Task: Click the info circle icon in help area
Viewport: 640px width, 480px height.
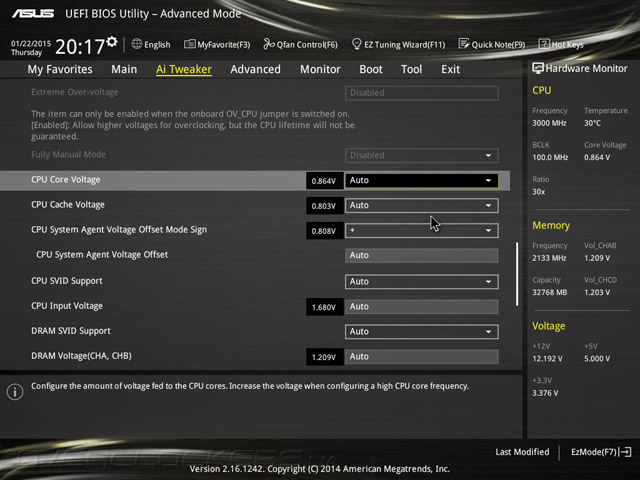Action: [15, 392]
